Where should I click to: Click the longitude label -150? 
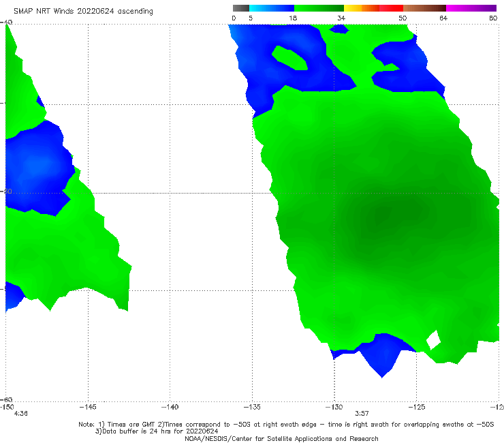[7, 407]
